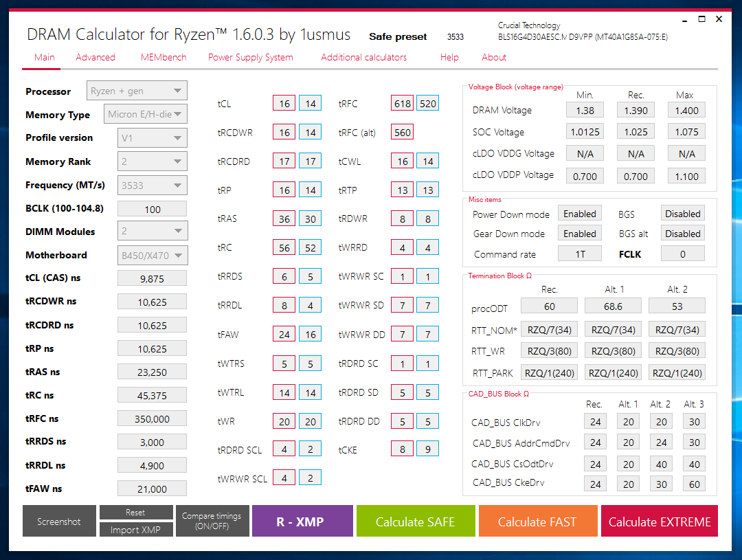This screenshot has height=560, width=742.
Task: Click the blue tCL value 14
Action: click(310, 103)
